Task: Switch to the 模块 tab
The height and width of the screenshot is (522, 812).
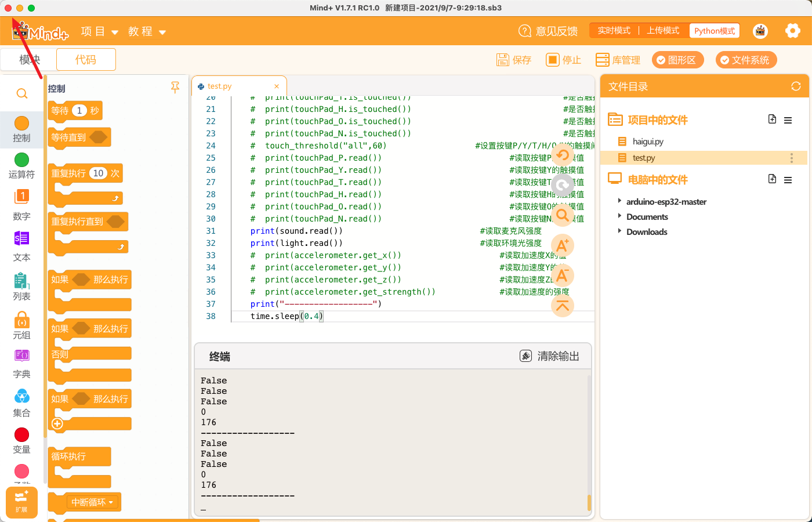Action: tap(30, 60)
